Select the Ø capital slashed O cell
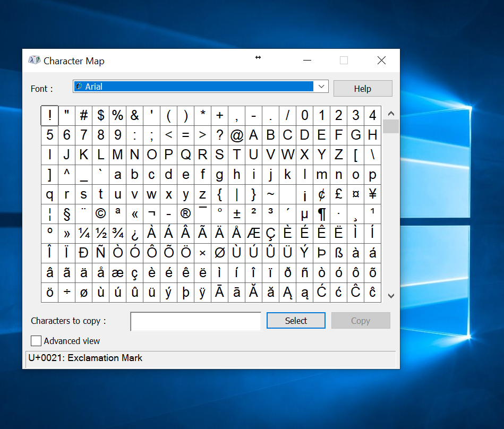 tap(219, 253)
